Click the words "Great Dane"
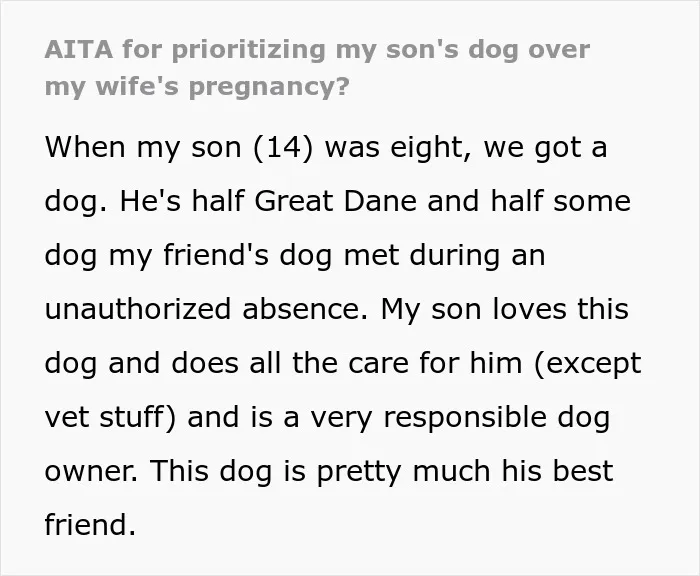 coord(335,201)
